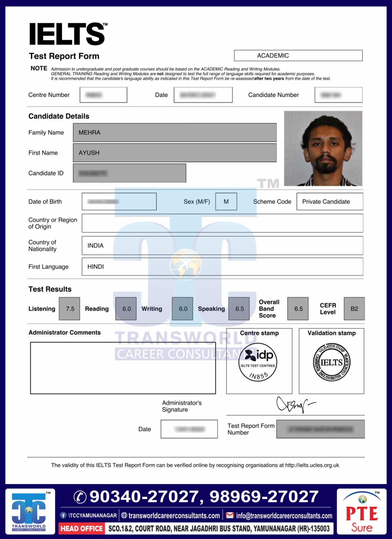Select the Country of Nationality field INDIA

click(222, 246)
